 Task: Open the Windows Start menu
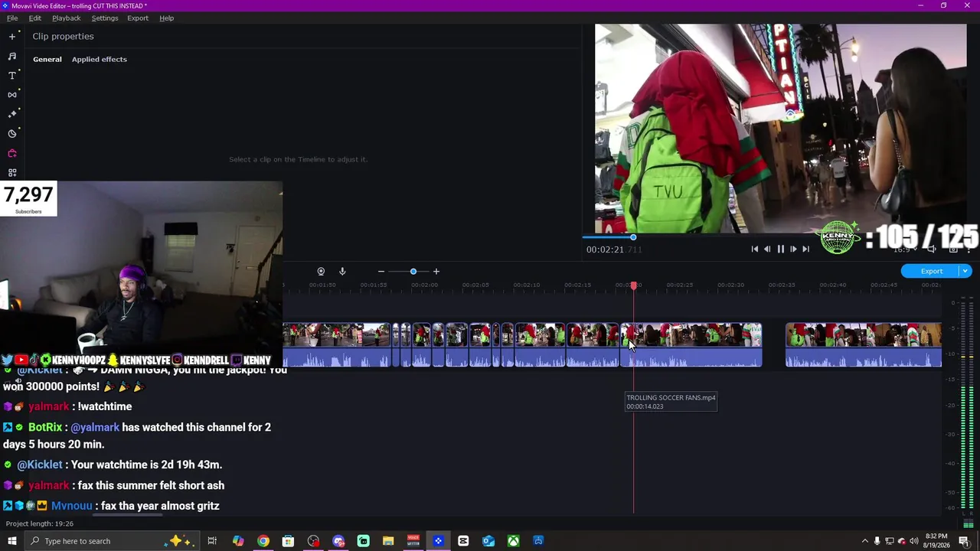pos(12,541)
